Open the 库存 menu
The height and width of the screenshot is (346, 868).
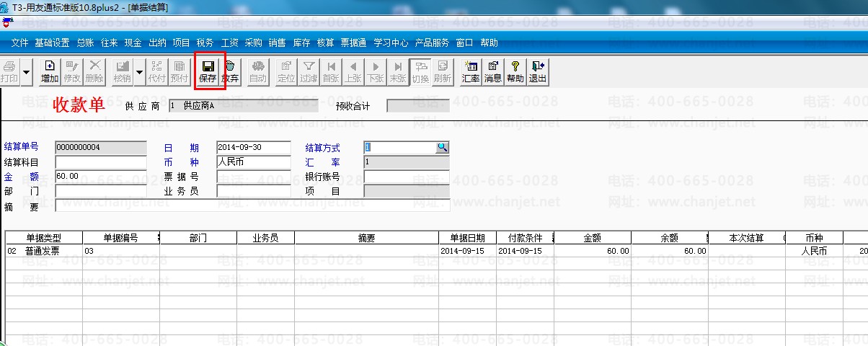[x=301, y=43]
